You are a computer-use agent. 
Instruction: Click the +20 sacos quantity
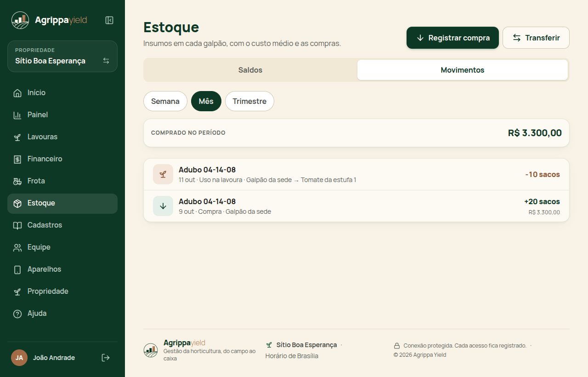[542, 201]
